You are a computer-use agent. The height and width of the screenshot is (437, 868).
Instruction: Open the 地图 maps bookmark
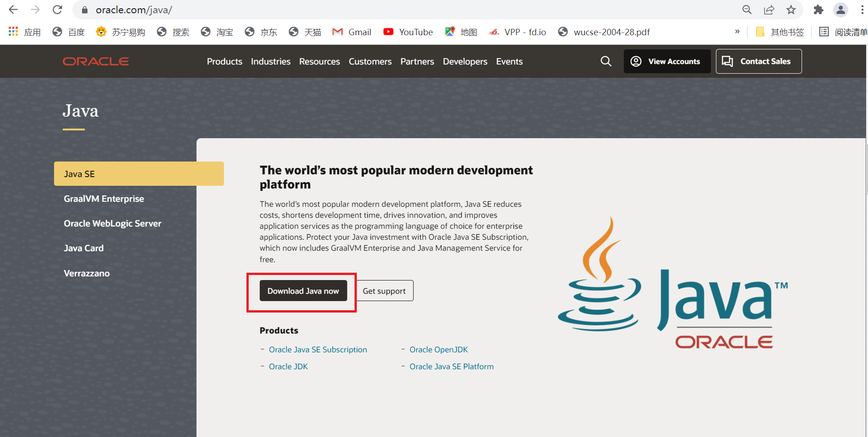coord(461,32)
